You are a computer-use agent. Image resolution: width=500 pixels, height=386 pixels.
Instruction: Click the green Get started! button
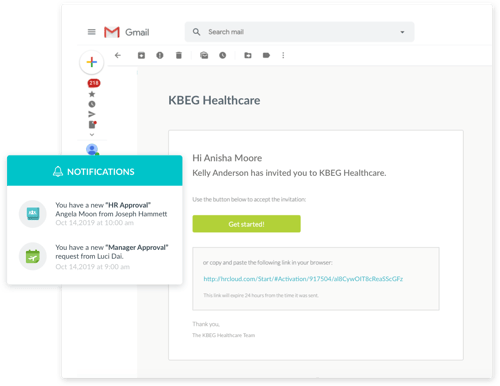click(x=246, y=224)
